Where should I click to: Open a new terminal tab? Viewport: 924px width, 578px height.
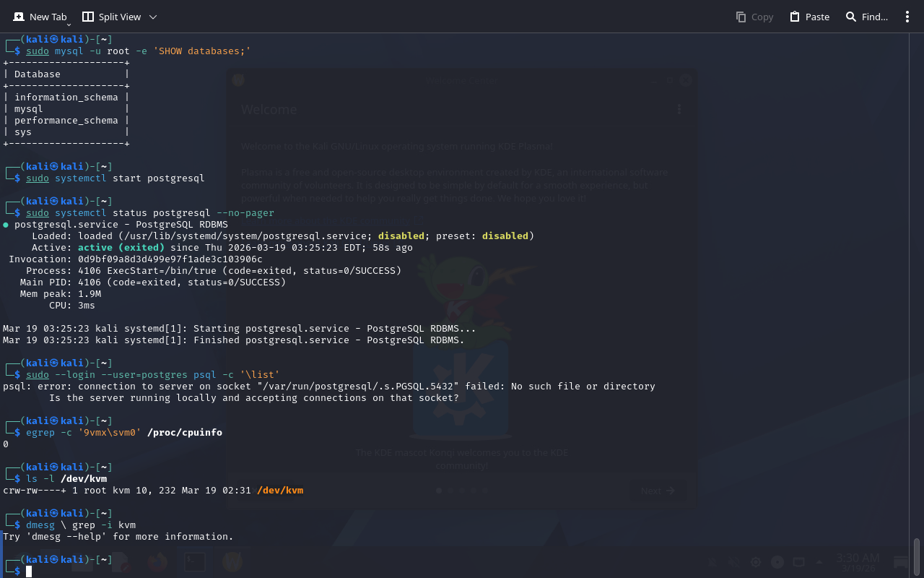point(40,17)
